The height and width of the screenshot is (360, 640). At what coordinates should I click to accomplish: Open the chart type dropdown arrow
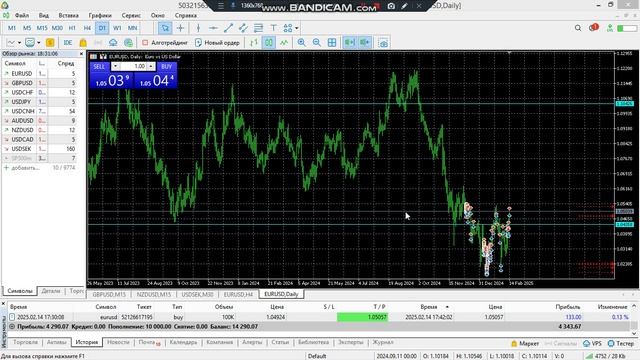(x=19, y=42)
